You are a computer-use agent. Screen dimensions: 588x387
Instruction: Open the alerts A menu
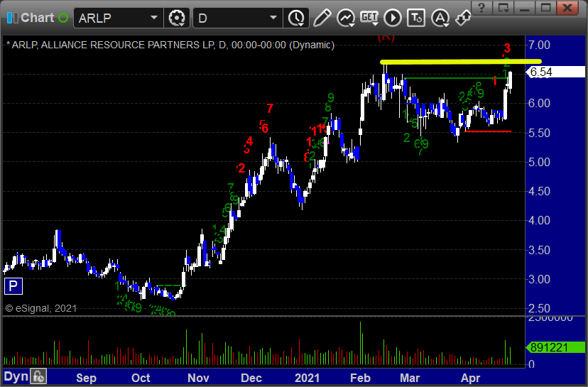click(x=440, y=18)
